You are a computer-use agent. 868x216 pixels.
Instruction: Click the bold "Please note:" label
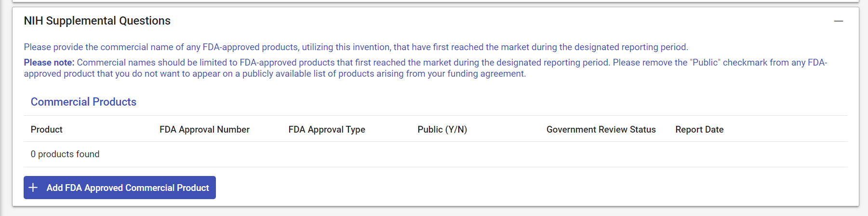tap(49, 63)
